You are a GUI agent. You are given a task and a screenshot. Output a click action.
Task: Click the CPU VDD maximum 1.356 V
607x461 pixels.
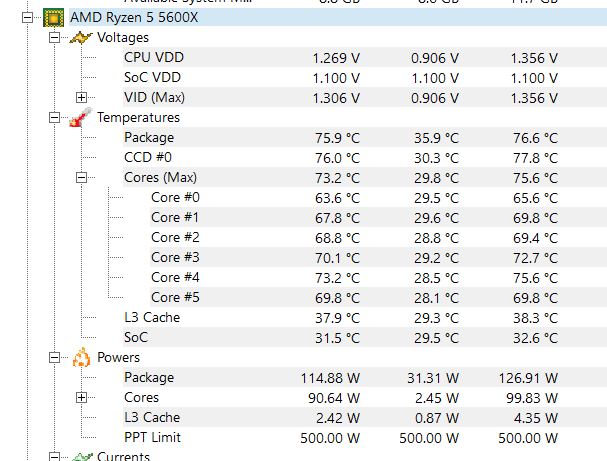coord(534,58)
